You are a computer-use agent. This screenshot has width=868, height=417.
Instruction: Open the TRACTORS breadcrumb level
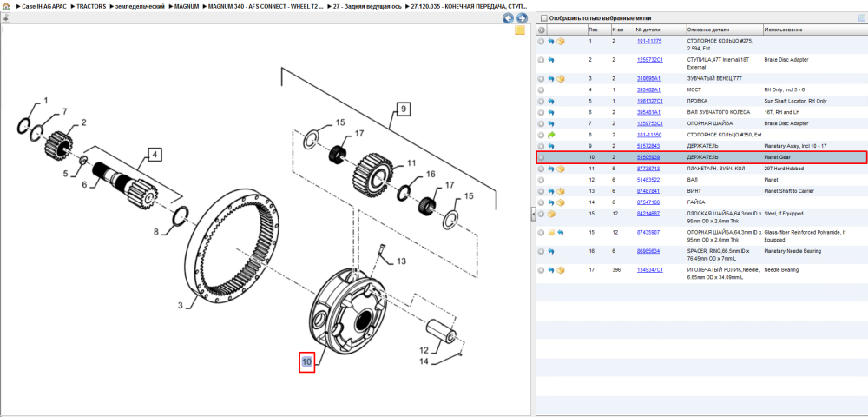91,6
